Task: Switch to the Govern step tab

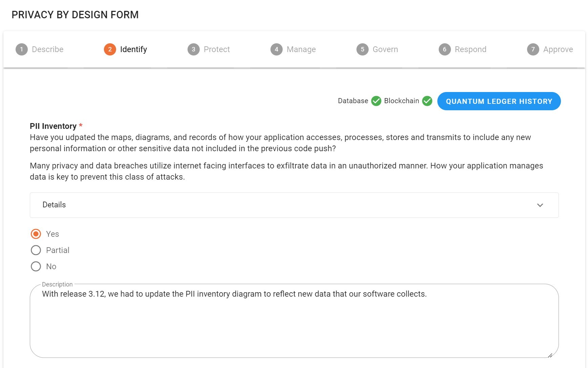Action: [x=385, y=49]
